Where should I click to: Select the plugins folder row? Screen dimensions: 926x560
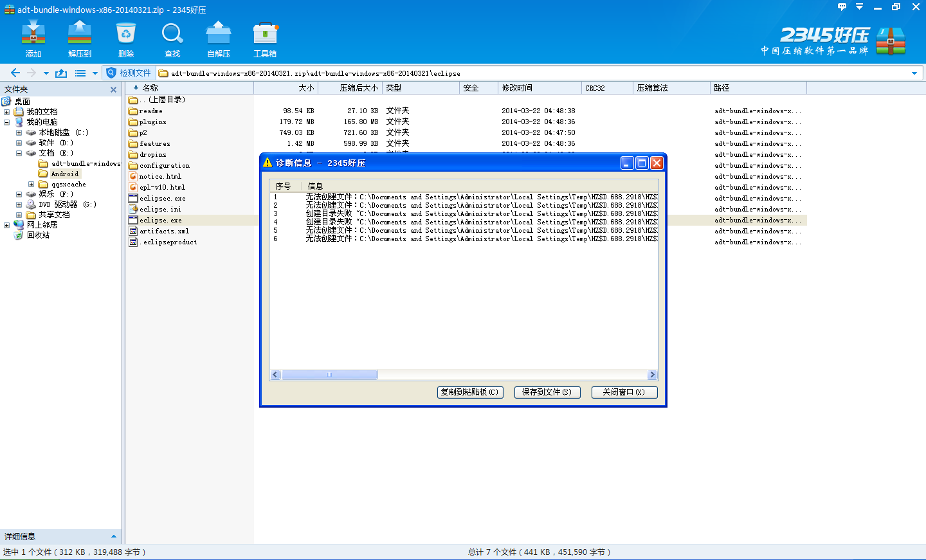pos(466,122)
